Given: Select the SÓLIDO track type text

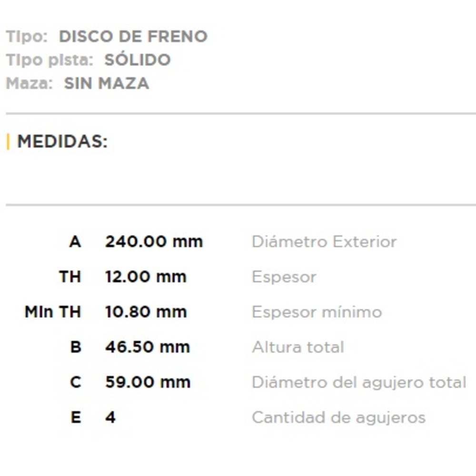Looking at the screenshot, I should [x=137, y=60].
